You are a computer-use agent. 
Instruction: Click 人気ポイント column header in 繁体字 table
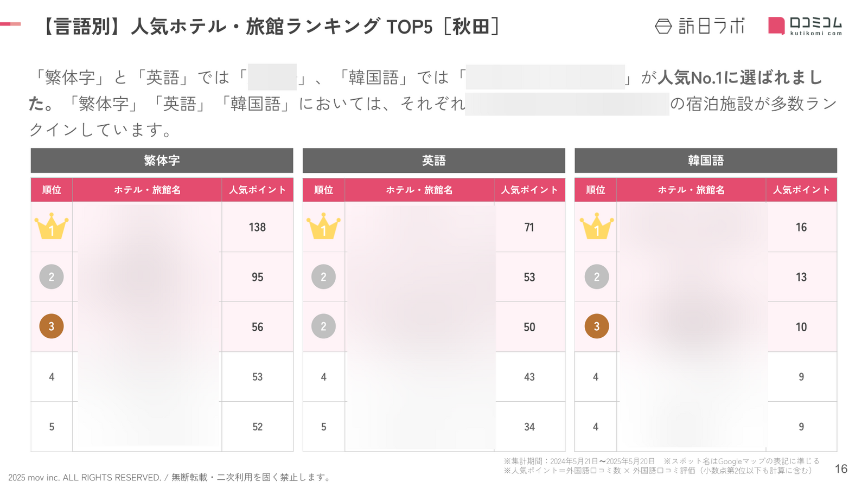(257, 190)
